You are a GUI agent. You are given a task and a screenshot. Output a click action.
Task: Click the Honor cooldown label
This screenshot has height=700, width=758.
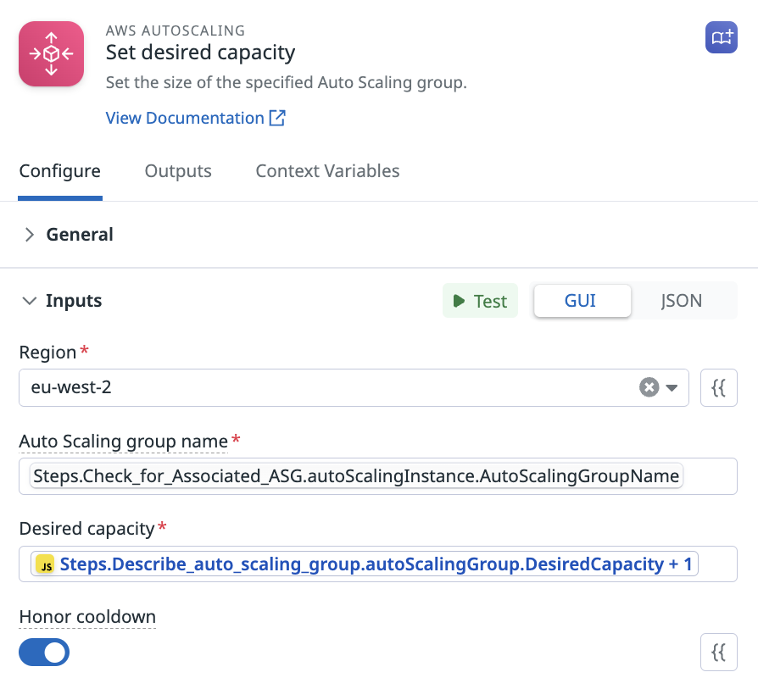(87, 617)
